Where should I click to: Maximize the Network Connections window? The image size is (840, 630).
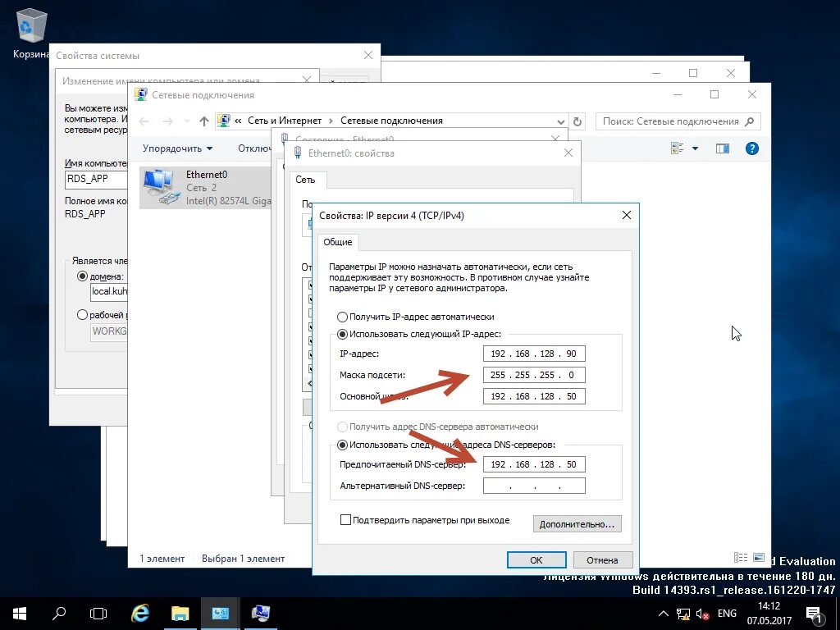coord(714,94)
